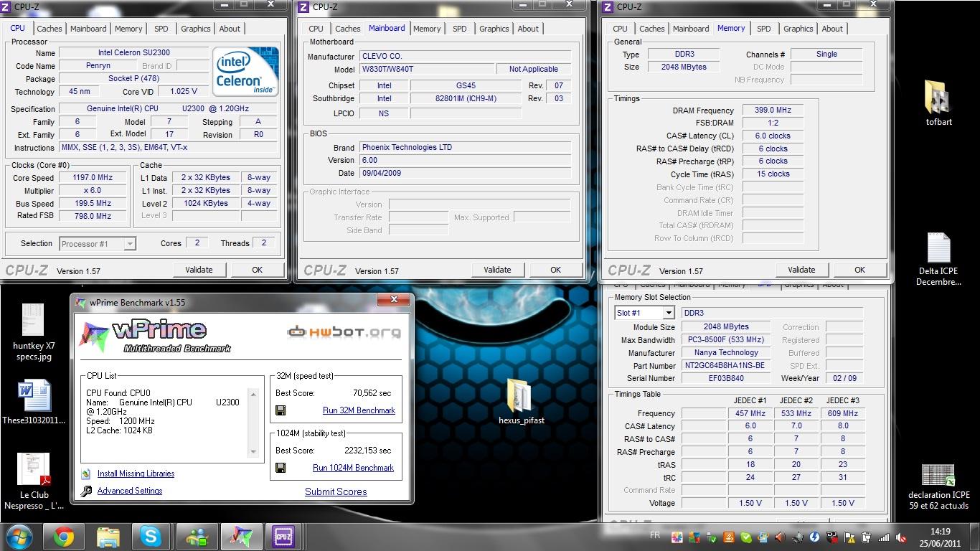Click the Core Speed value 1197.0 MHz
This screenshot has height=551, width=980.
(93, 177)
